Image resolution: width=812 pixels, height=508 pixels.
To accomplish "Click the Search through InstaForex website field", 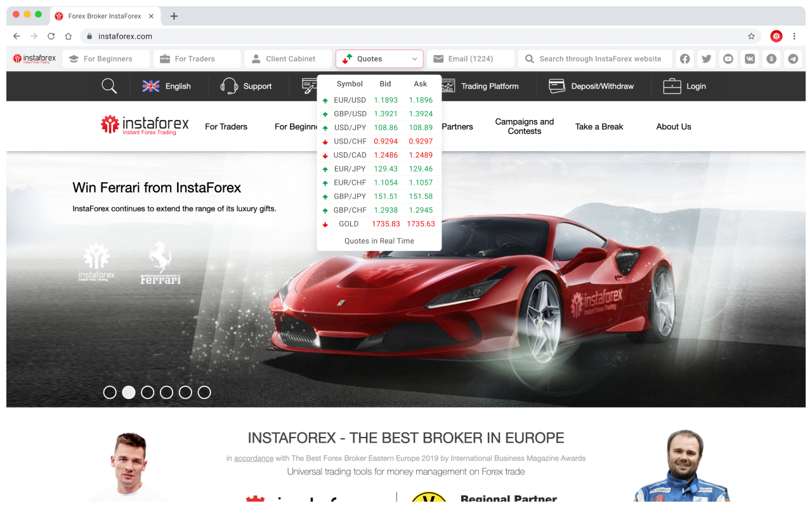I will point(596,58).
